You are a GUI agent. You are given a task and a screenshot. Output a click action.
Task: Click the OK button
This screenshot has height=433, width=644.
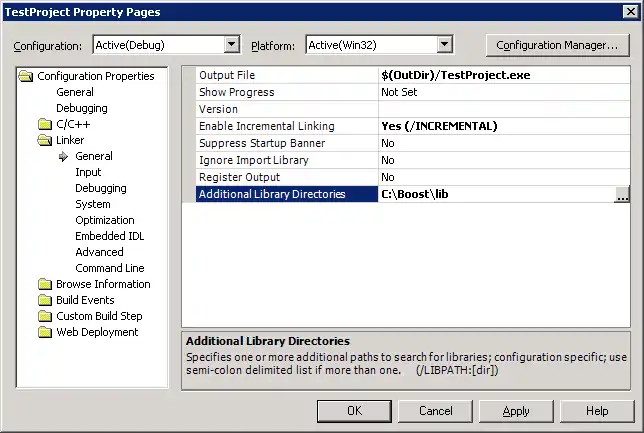354,411
